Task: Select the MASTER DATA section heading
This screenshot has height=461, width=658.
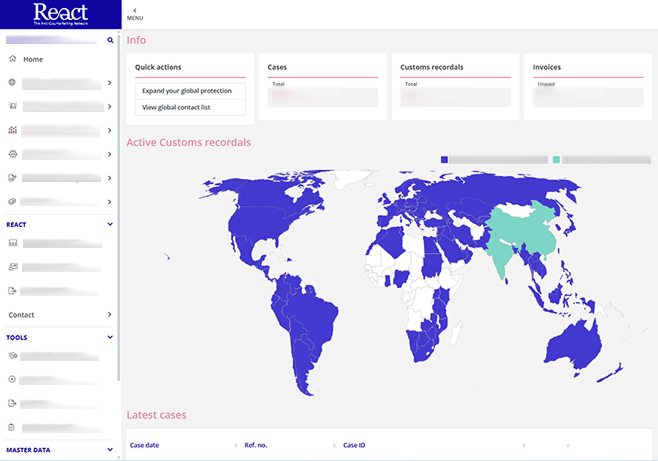Action: coord(28,450)
